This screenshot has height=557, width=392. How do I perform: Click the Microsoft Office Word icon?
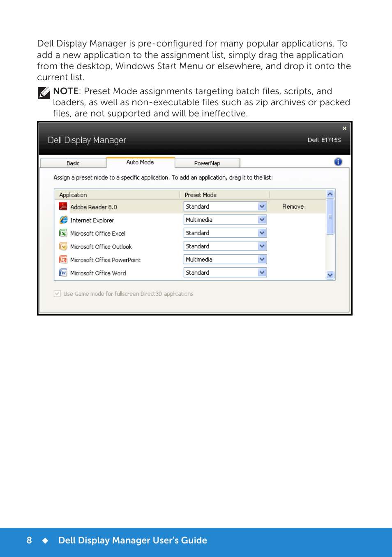[x=63, y=273]
